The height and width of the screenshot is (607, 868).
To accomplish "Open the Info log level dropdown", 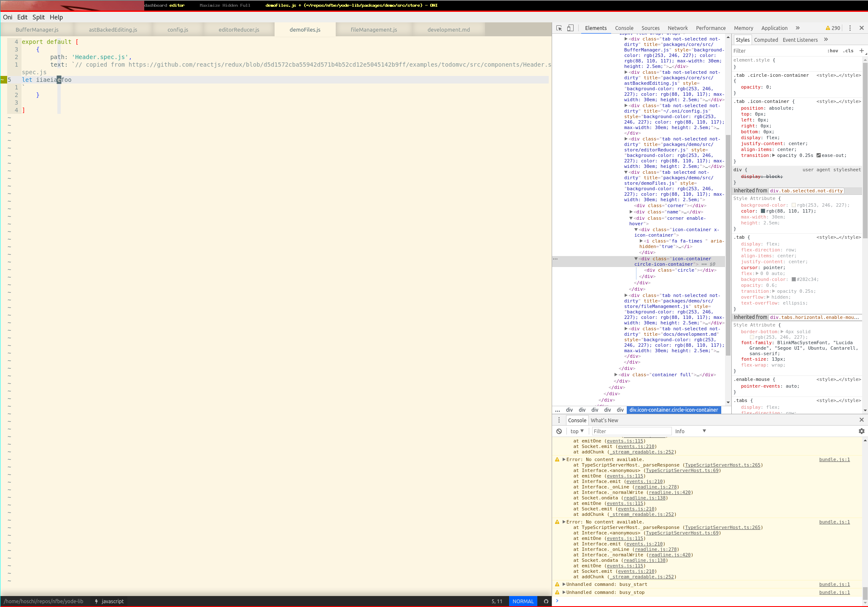I will coord(690,431).
